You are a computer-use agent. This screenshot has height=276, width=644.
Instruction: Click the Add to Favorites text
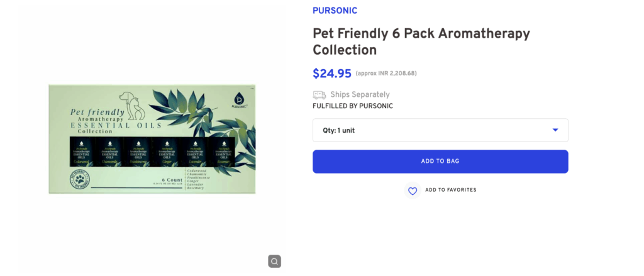pos(450,190)
